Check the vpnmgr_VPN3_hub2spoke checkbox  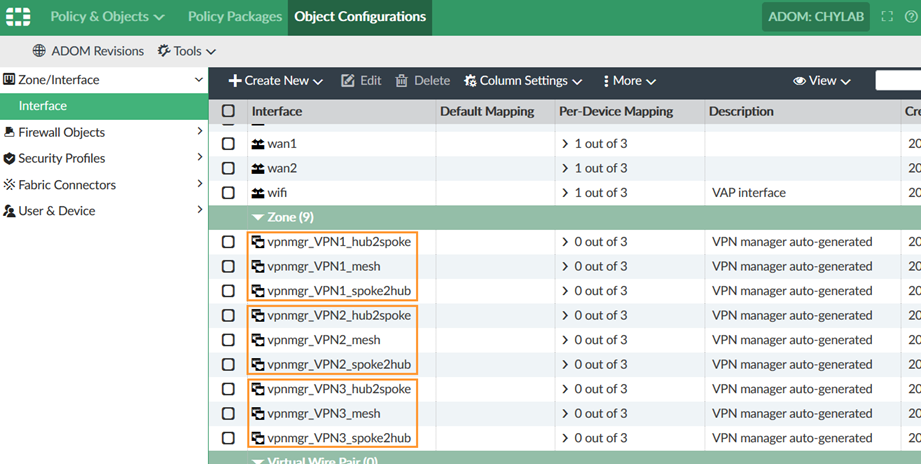(x=228, y=389)
